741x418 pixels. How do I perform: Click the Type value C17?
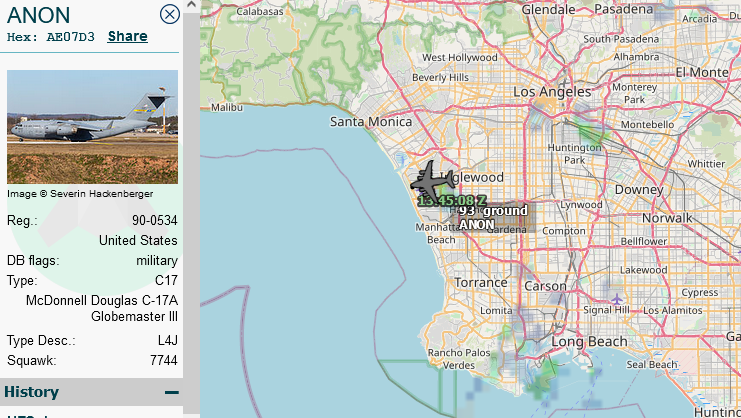166,281
